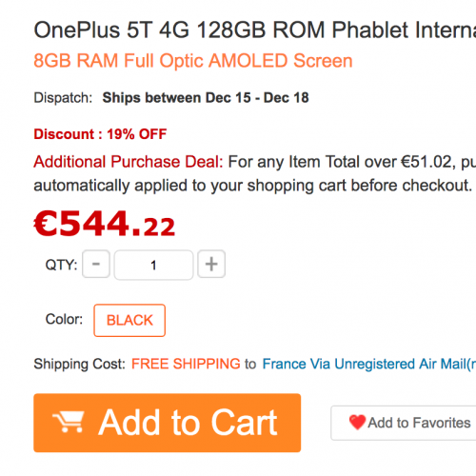Viewport: 476px width, 476px height.
Task: Click the shopping cart icon on the orange button
Action: point(69,422)
